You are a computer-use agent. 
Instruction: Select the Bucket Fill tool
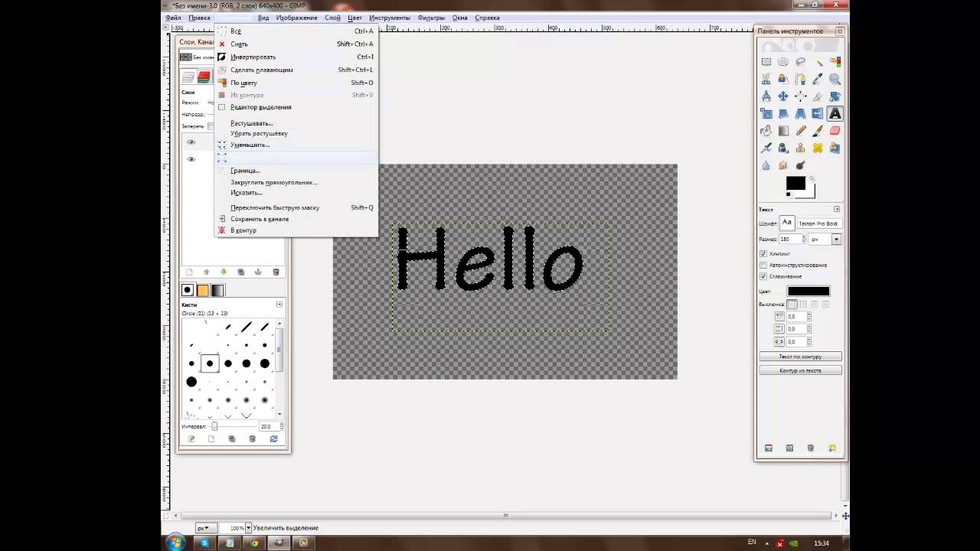pos(766,131)
